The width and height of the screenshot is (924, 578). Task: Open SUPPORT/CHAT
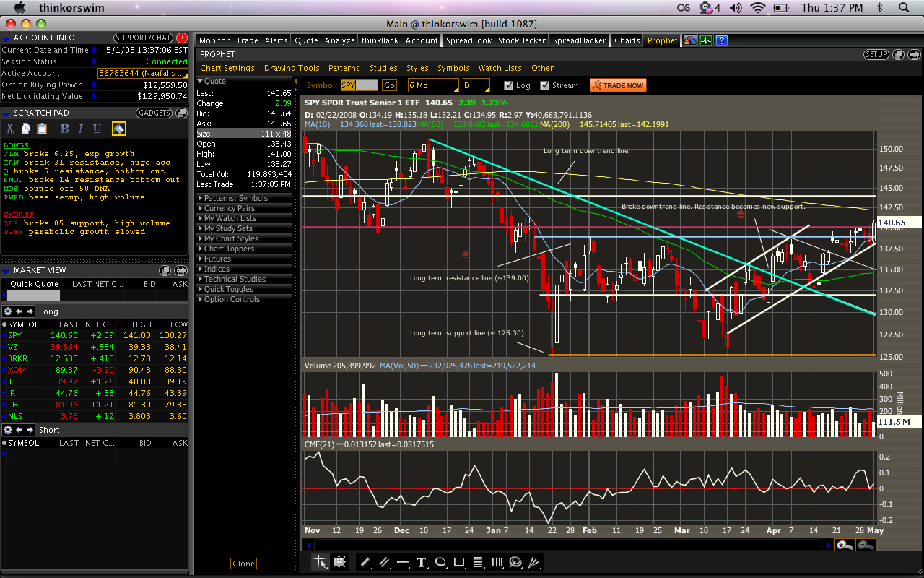click(144, 38)
